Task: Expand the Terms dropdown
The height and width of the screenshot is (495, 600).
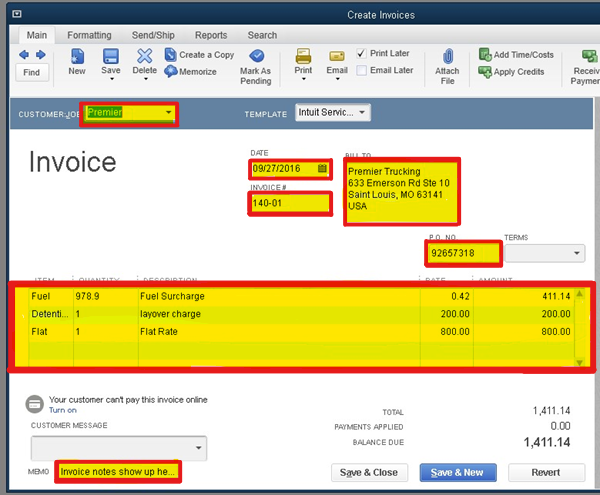Action: point(576,253)
